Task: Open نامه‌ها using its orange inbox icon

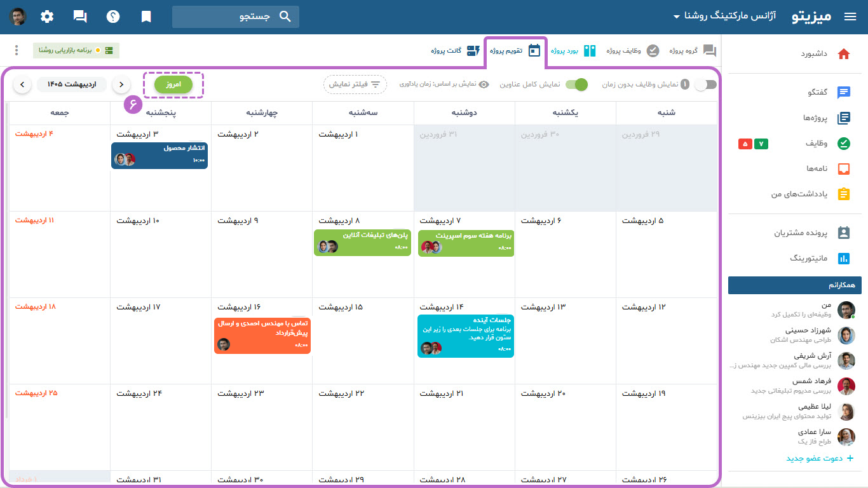Action: [844, 169]
